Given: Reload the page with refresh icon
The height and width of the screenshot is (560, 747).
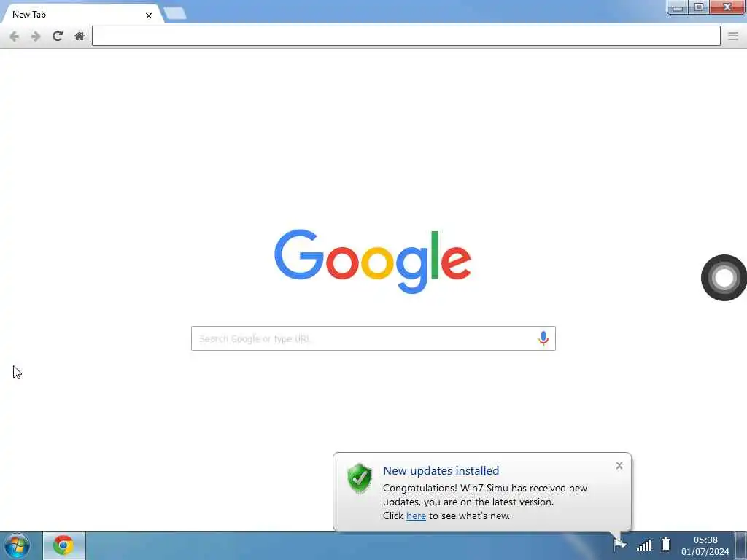Looking at the screenshot, I should coord(58,36).
